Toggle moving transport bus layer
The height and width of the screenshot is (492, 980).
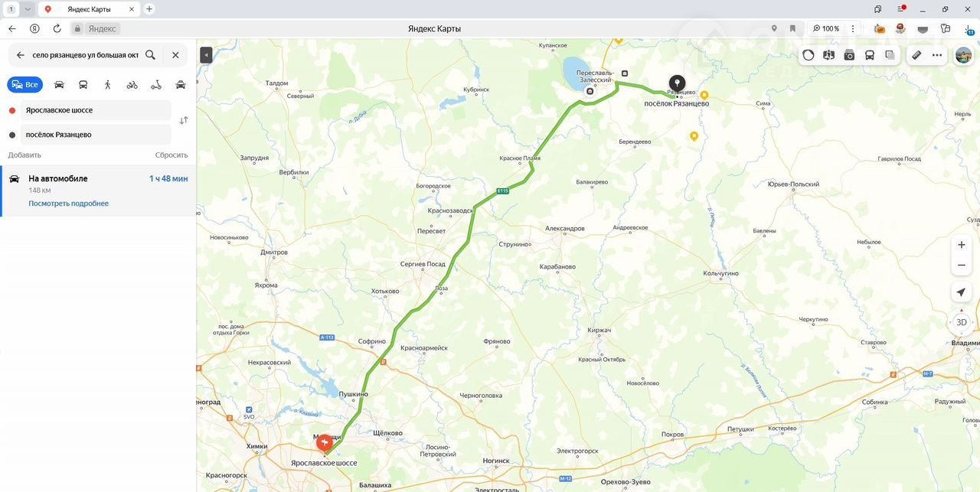870,55
